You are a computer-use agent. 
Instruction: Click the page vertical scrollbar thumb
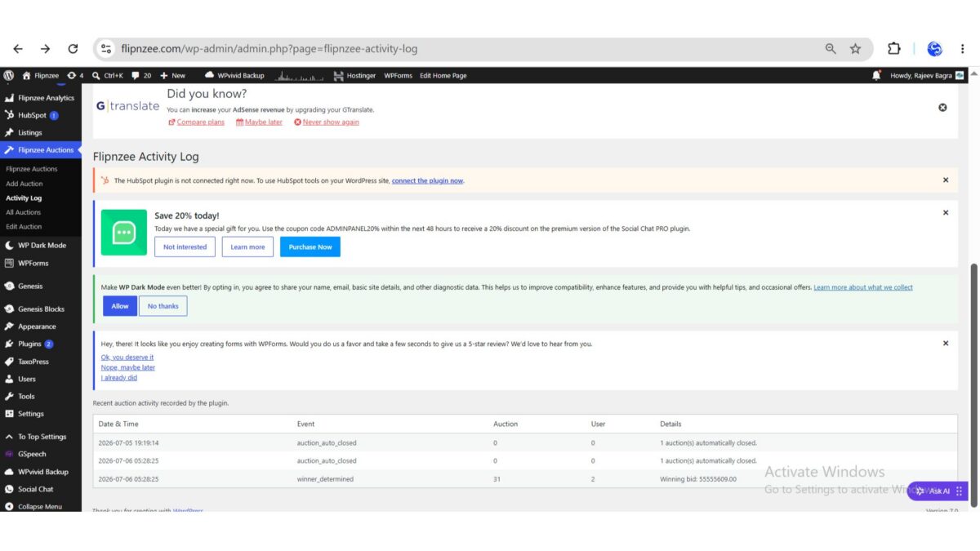pyautogui.click(x=973, y=386)
